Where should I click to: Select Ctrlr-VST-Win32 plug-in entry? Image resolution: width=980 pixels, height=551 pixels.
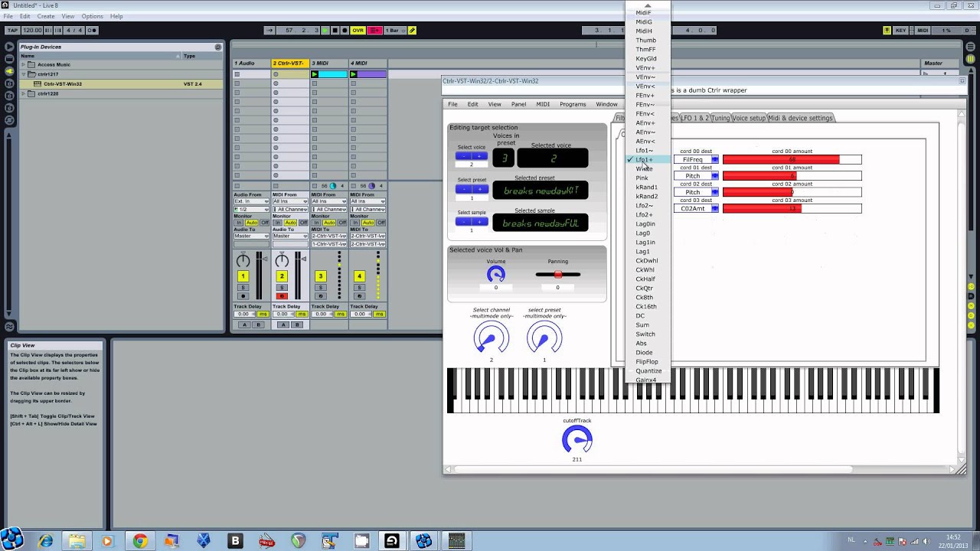point(121,84)
